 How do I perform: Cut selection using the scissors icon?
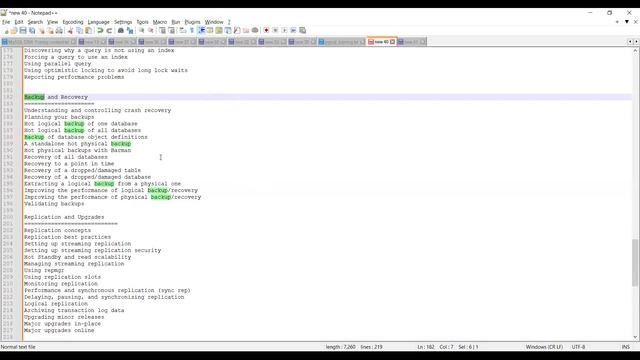[x=70, y=31]
